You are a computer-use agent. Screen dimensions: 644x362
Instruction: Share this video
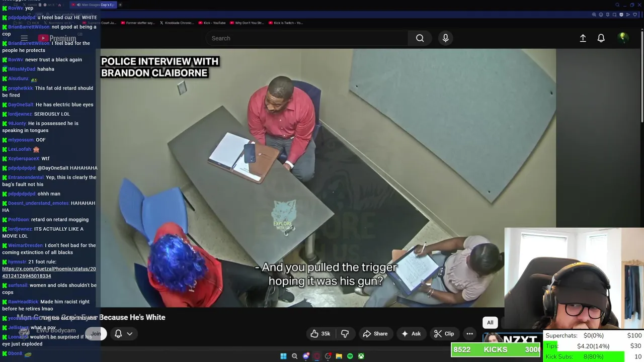(375, 334)
